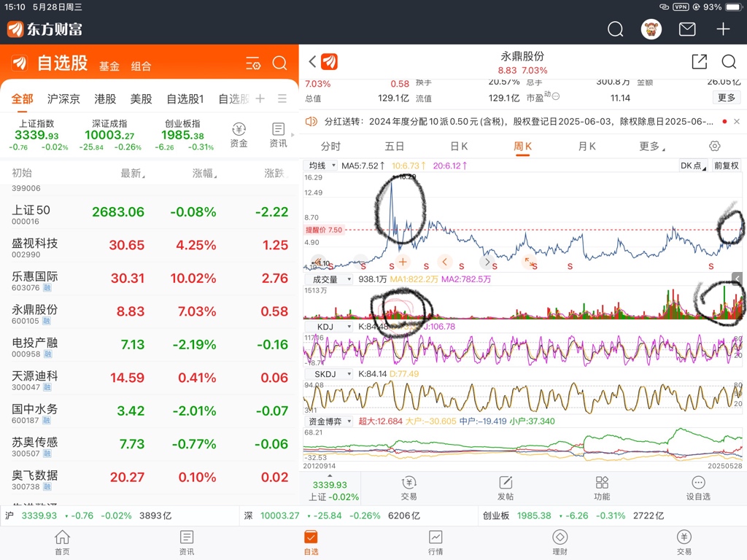The height and width of the screenshot is (560, 747).
Task: Open 资讯 news icon beside indices
Action: 278,135
